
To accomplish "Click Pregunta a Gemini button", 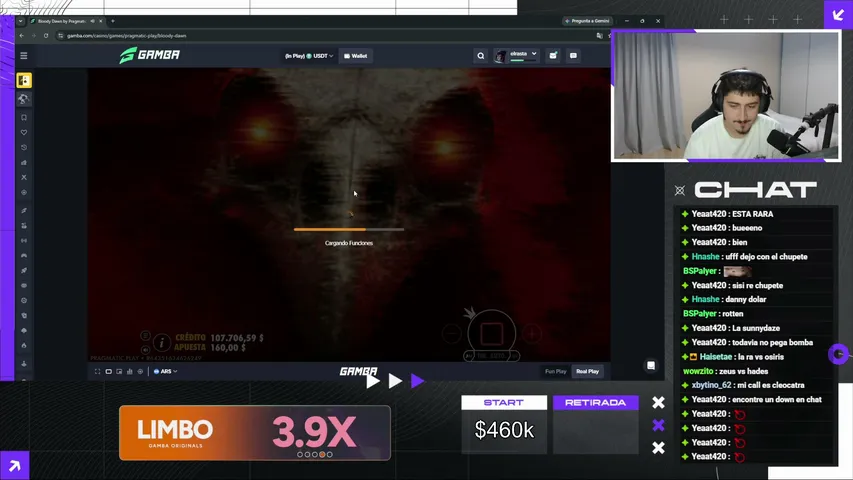I will pyautogui.click(x=588, y=21).
